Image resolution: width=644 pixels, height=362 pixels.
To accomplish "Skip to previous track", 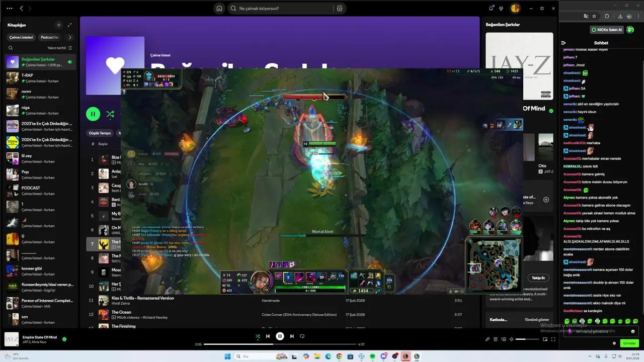I will tap(268, 336).
